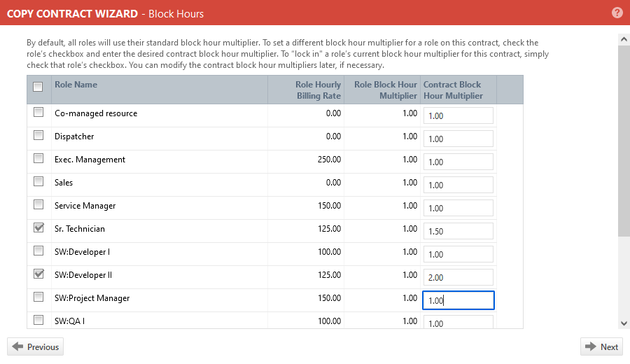This screenshot has width=630, height=364.
Task: Sort by Role Name column header
Action: tap(76, 85)
